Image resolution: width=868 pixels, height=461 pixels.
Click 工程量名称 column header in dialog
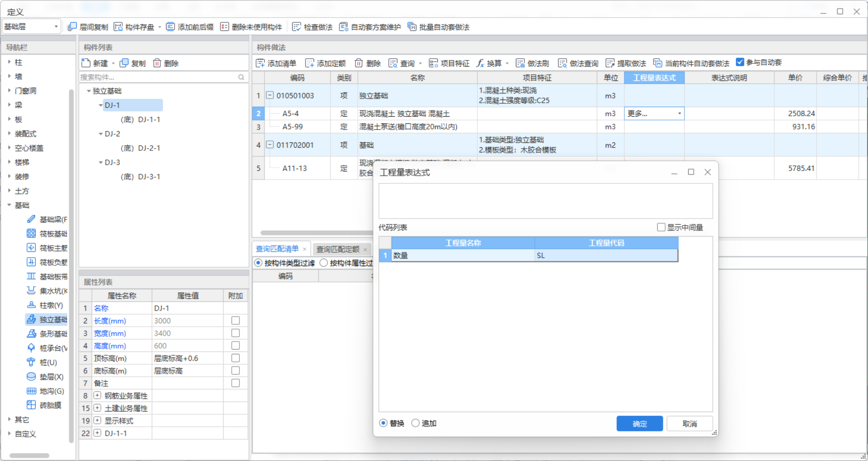[x=463, y=243]
